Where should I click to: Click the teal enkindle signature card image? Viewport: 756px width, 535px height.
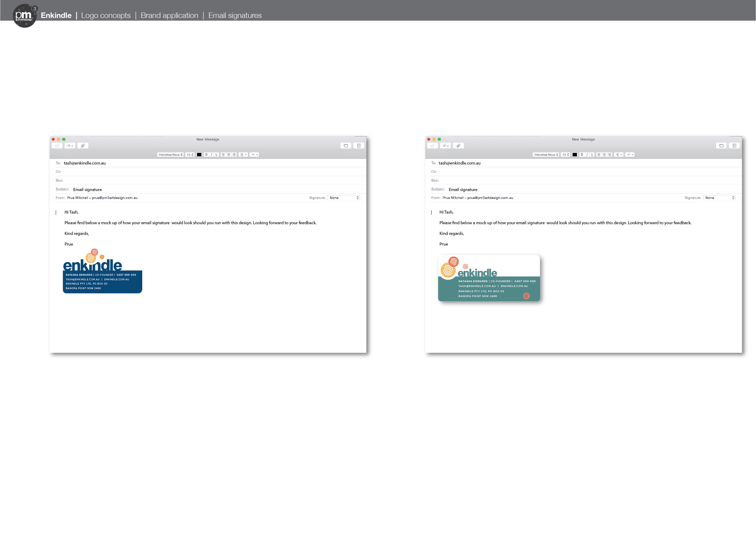pyautogui.click(x=489, y=278)
